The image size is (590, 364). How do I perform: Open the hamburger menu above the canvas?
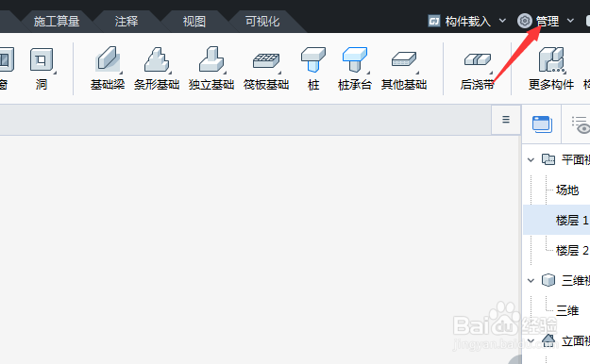(506, 120)
